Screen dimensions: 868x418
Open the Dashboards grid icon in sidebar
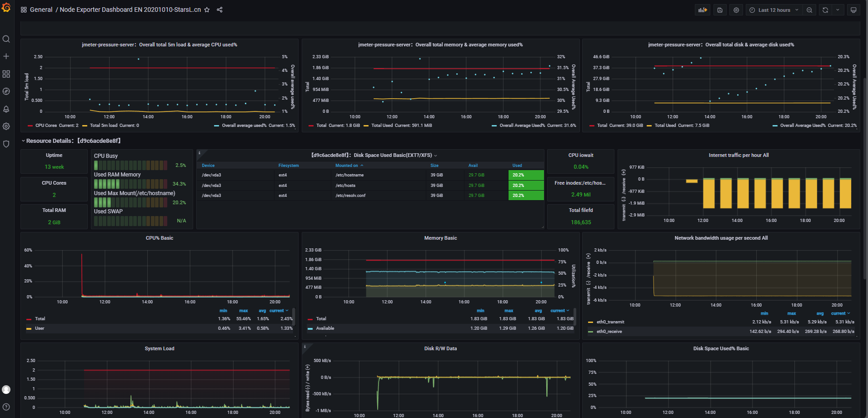pos(6,74)
